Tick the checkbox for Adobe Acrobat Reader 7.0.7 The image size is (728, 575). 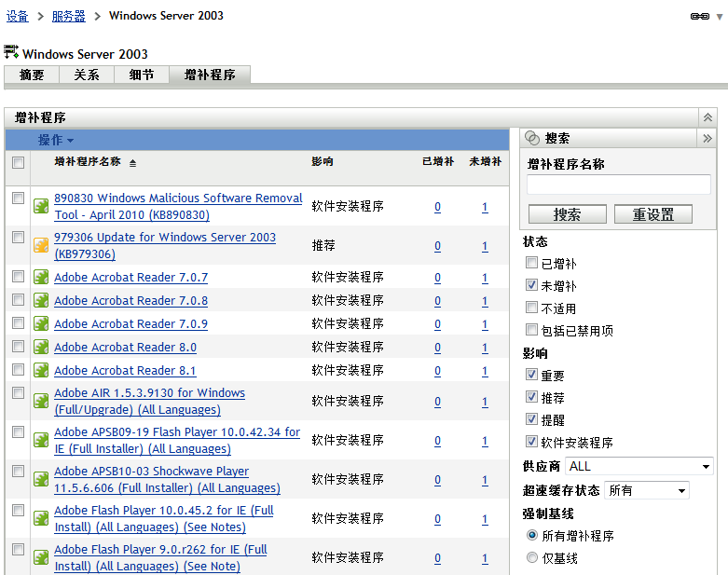point(18,277)
